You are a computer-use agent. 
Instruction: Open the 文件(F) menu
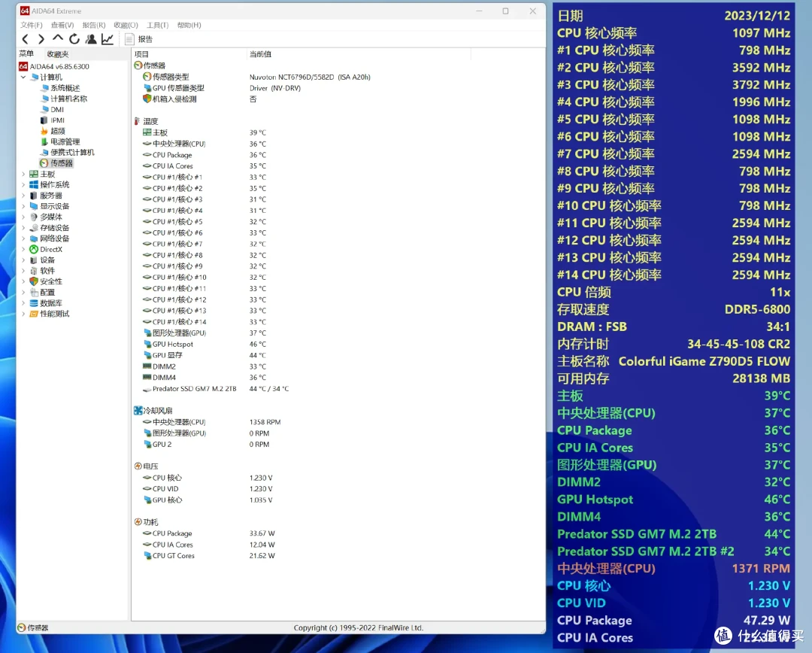point(31,25)
